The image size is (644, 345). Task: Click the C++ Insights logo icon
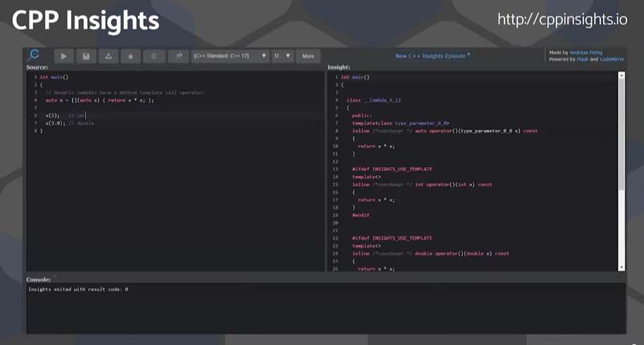click(x=34, y=55)
